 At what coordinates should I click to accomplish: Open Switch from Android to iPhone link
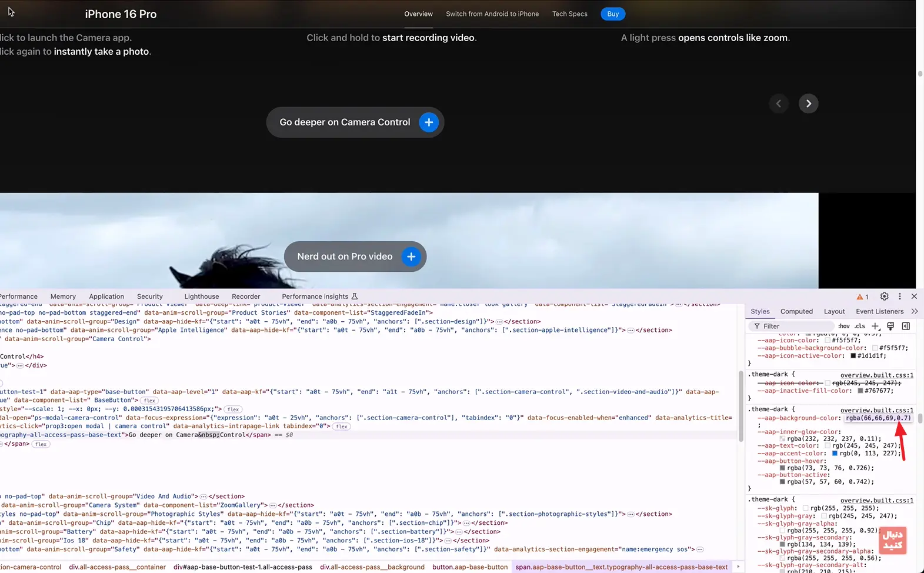click(492, 14)
